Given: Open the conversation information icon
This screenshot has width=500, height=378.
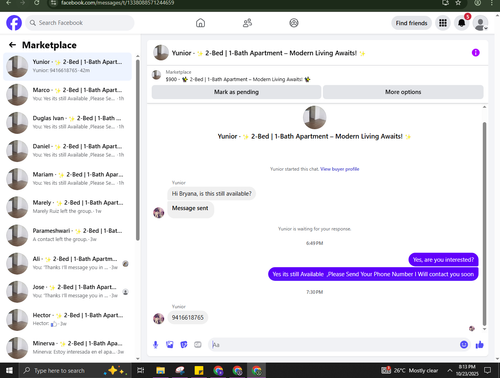Looking at the screenshot, I should coord(476,53).
